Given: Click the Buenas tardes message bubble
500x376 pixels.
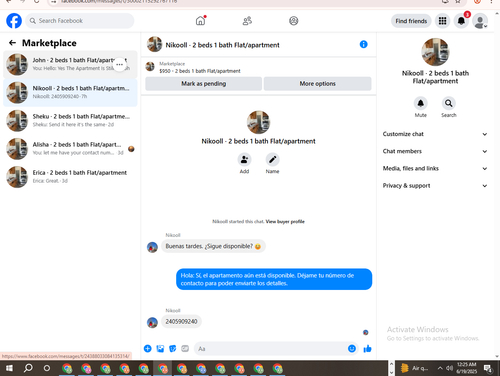Looking at the screenshot, I should point(213,246).
